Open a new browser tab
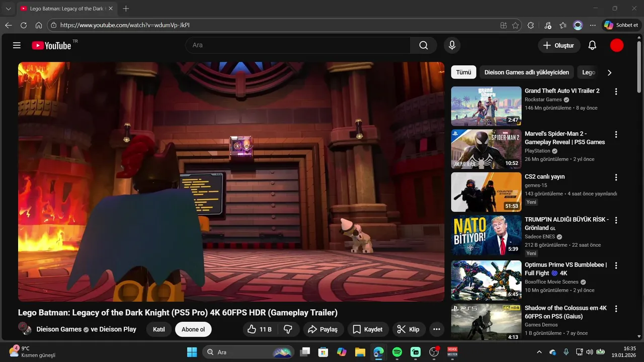 click(126, 9)
